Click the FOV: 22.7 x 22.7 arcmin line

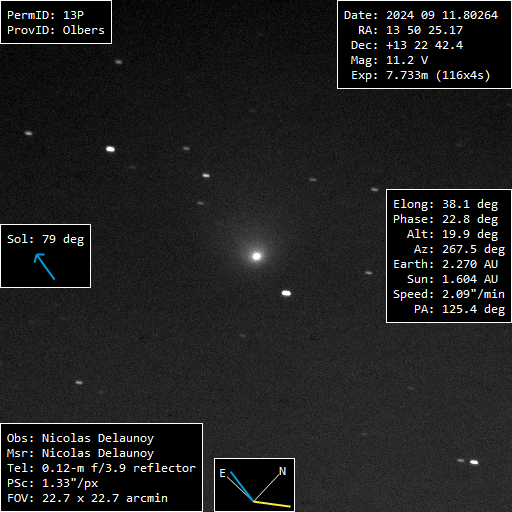[x=87, y=498]
